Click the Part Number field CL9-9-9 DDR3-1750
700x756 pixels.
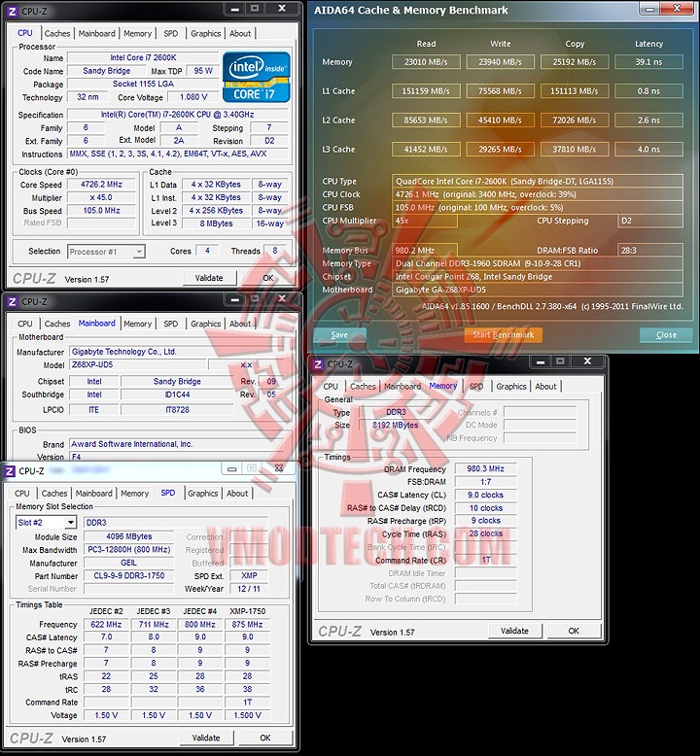coord(128,575)
